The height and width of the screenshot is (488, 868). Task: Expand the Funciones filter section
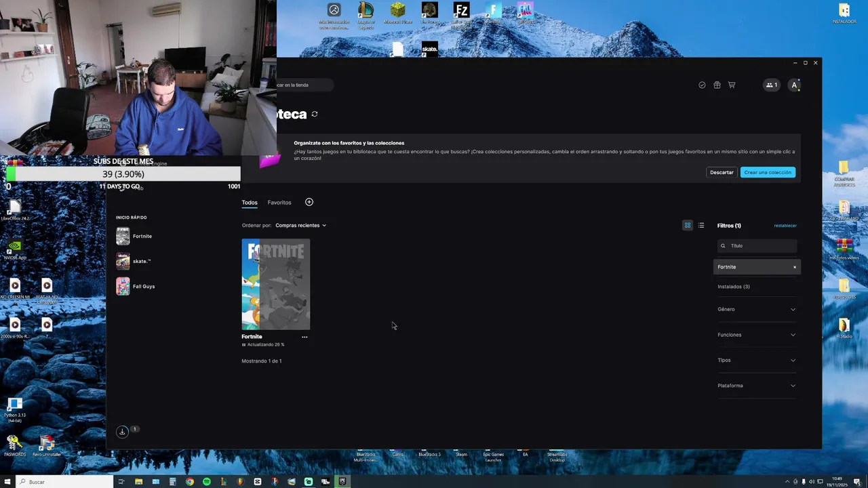[757, 335]
